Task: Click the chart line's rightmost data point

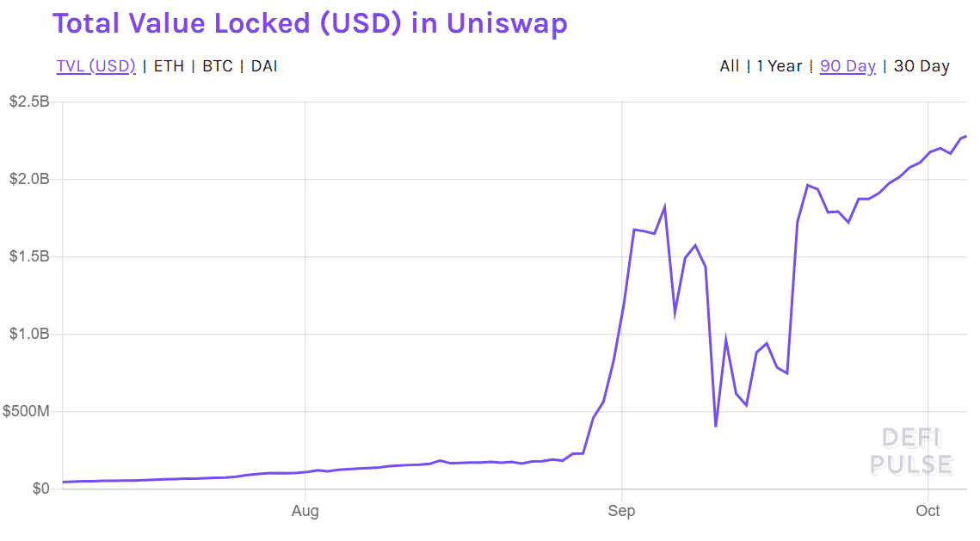Action: point(965,136)
